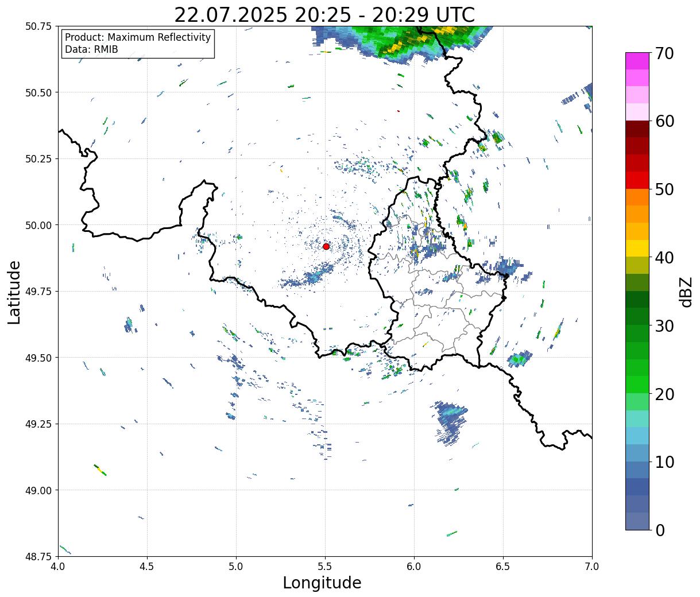Viewport: 700px width, 597px height.
Task: Click the dark maroon 60 dBZ swatch
Action: click(637, 129)
